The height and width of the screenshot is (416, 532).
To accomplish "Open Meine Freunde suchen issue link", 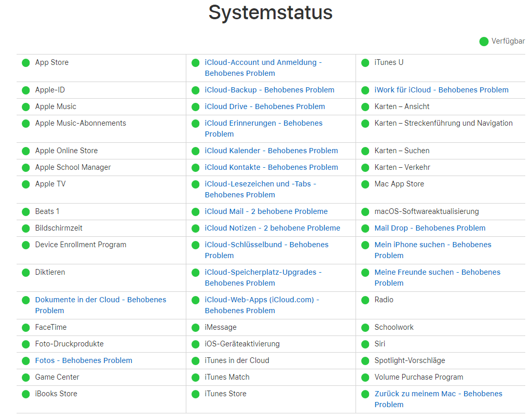I will (438, 277).
